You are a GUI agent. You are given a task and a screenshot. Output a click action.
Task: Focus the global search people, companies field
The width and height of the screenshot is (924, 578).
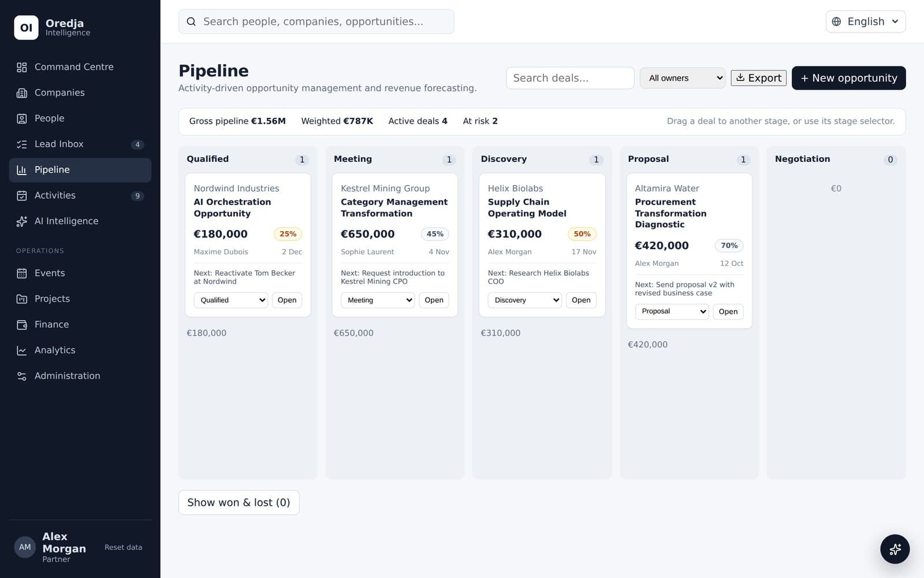(316, 21)
